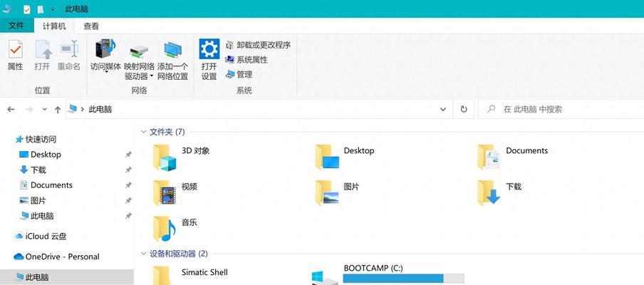Viewport: 644px width, 285px height.
Task: Click Uninstall or change a program (卸载或更改程序)
Action: (258, 45)
